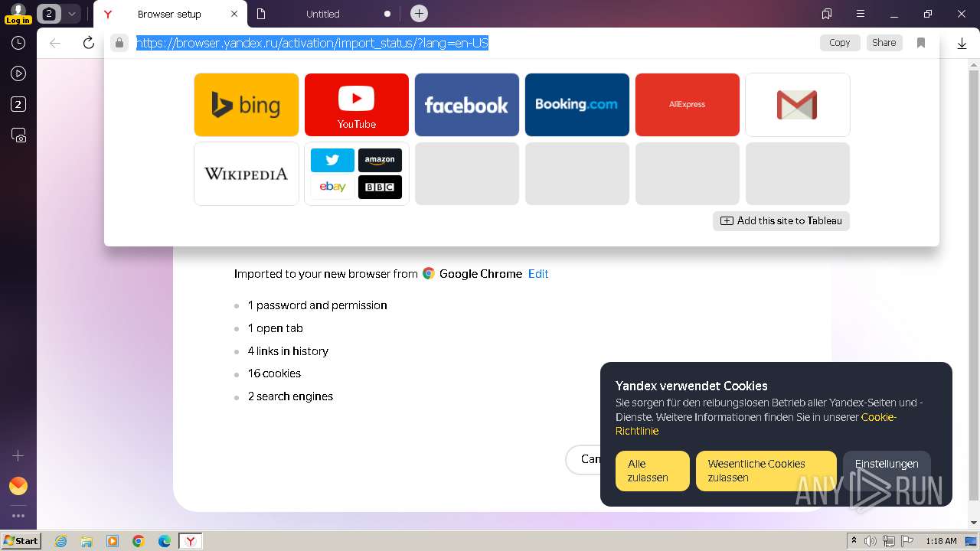The height and width of the screenshot is (551, 980).
Task: Open the Wikipedia tile
Action: [247, 174]
